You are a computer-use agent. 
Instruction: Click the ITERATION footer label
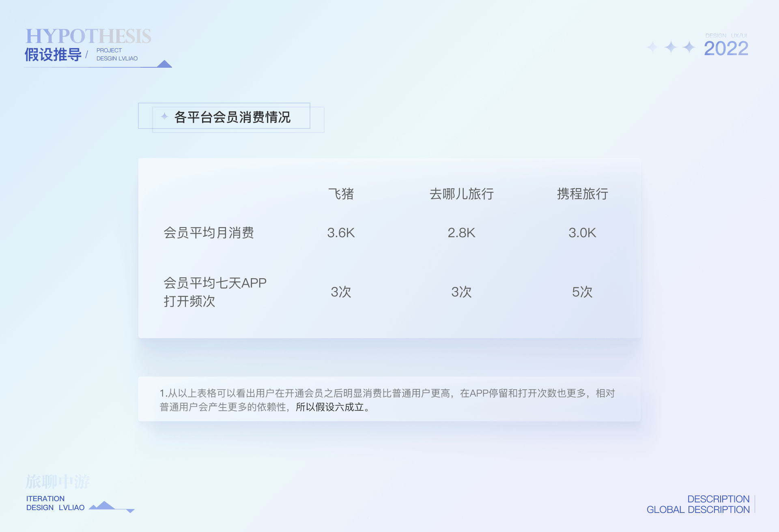point(45,499)
